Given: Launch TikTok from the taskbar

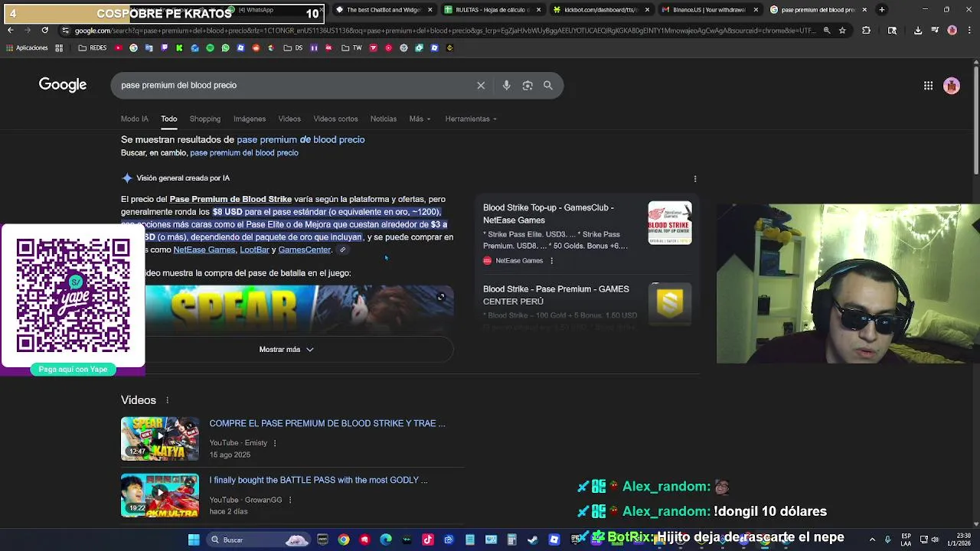Looking at the screenshot, I should [428, 540].
